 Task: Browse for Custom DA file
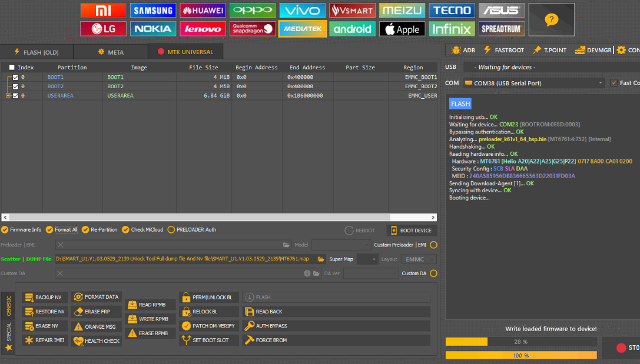click(316, 273)
